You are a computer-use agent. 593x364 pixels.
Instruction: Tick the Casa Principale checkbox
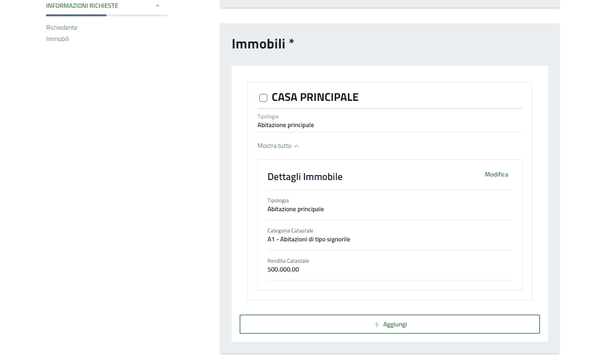263,98
